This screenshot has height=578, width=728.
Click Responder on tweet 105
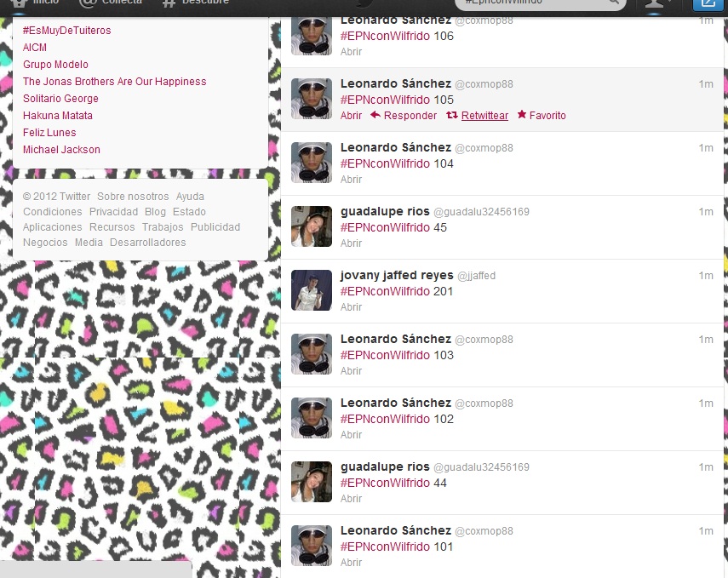(410, 116)
